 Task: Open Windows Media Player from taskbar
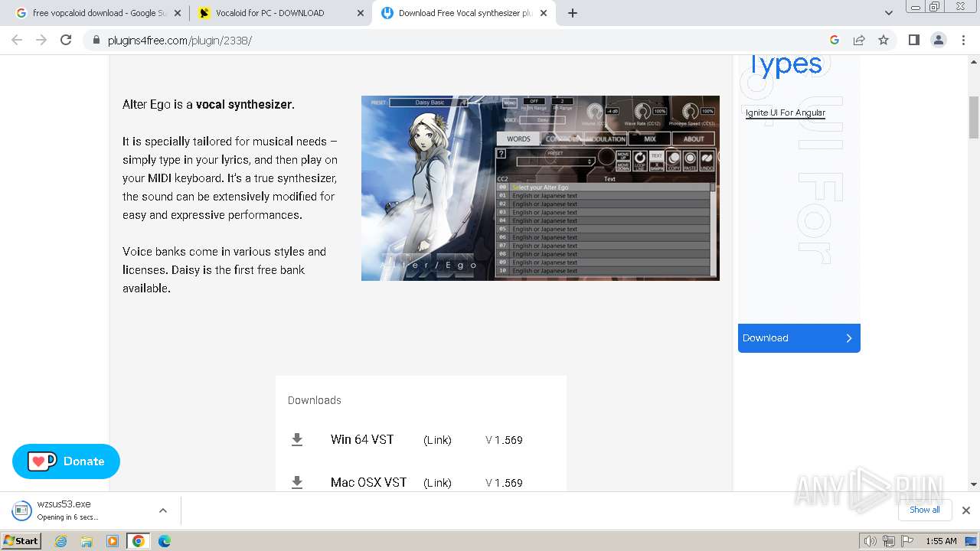pyautogui.click(x=113, y=541)
